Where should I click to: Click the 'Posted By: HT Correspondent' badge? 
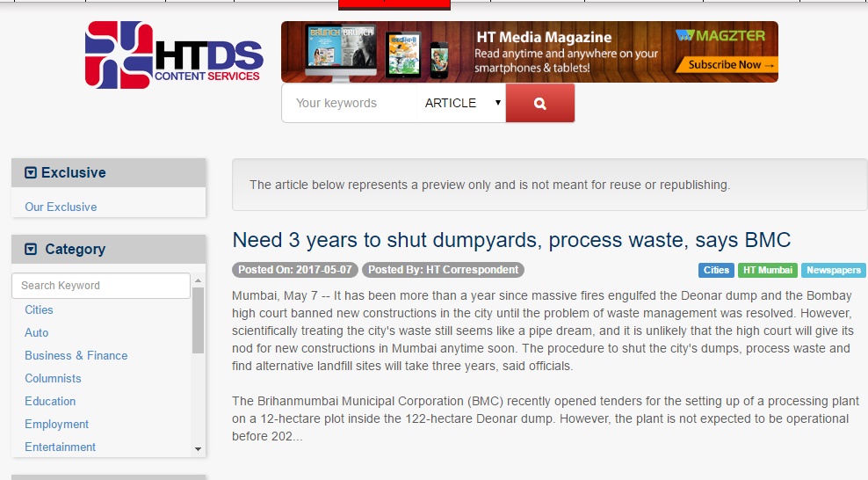pyautogui.click(x=444, y=270)
